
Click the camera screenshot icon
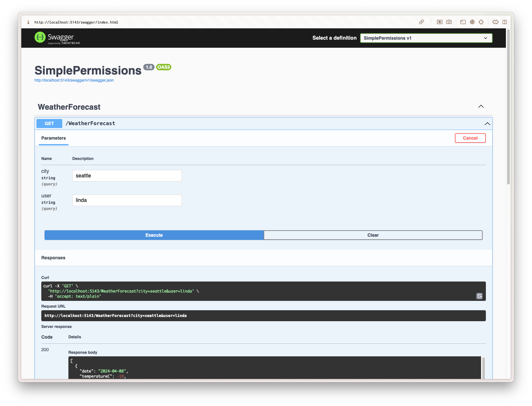pyautogui.click(x=449, y=22)
